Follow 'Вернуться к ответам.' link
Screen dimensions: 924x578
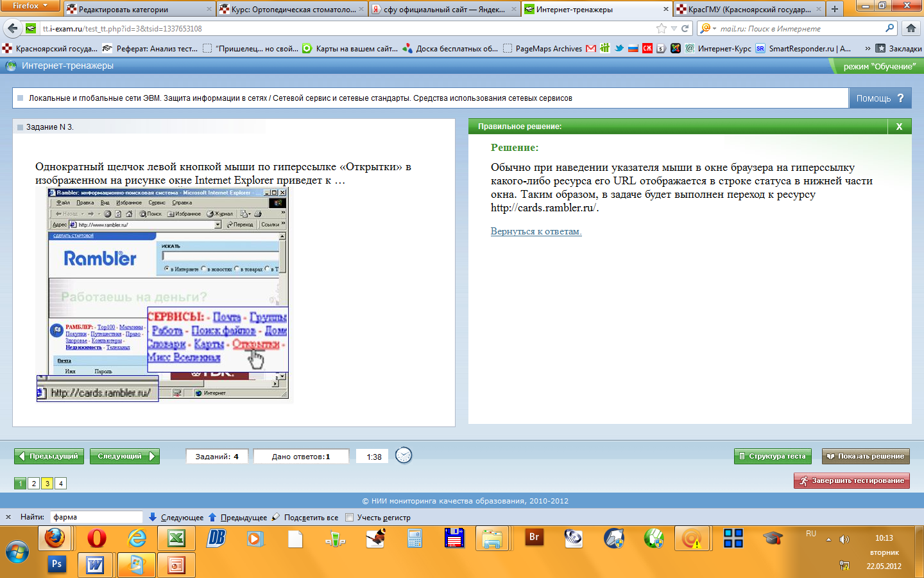click(536, 231)
